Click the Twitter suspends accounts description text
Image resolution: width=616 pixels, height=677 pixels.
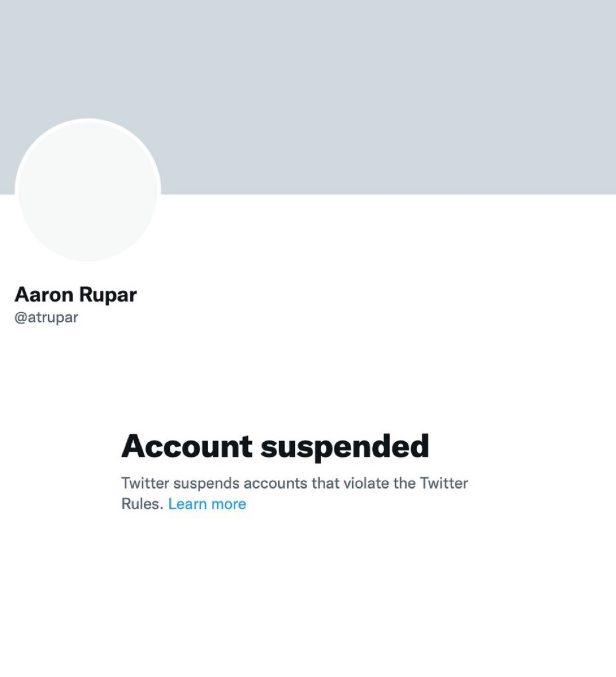(x=294, y=493)
